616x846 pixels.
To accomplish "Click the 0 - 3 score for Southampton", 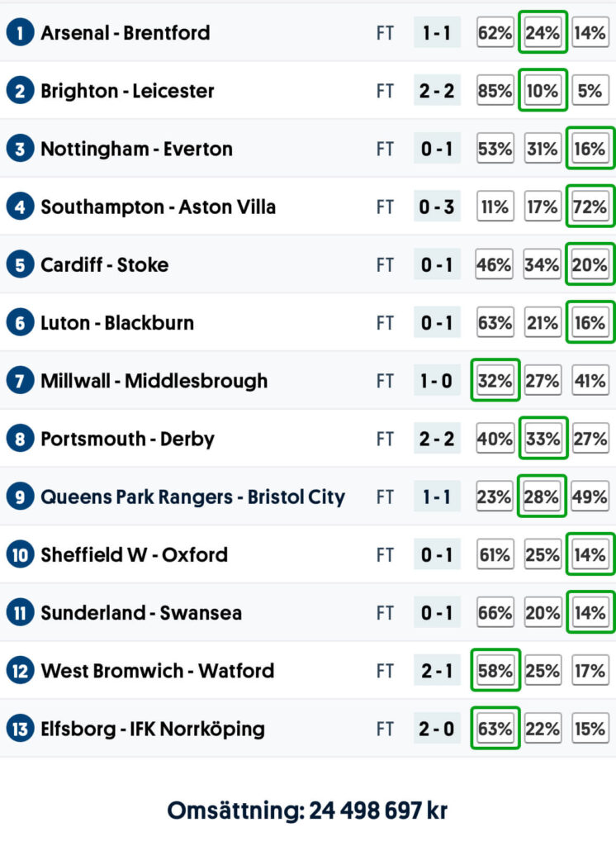I will click(437, 207).
